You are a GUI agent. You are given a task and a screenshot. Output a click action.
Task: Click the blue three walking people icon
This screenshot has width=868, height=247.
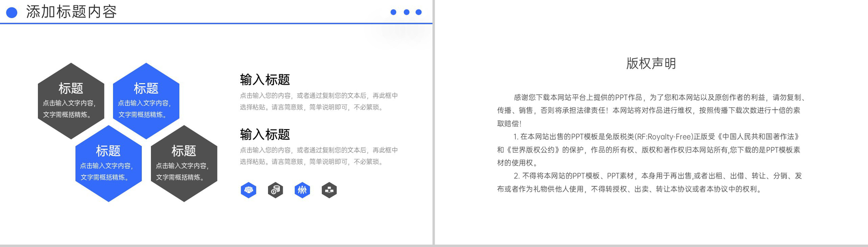(x=302, y=190)
